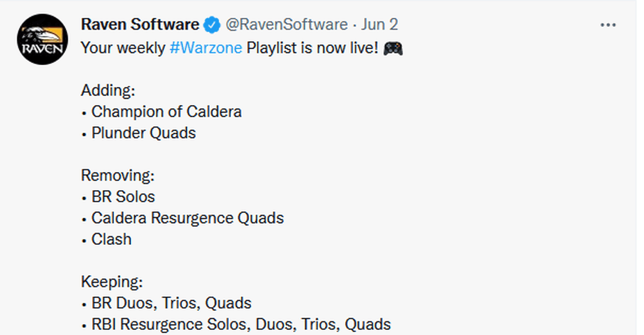
Task: Select the BR Solos line
Action: 118,197
